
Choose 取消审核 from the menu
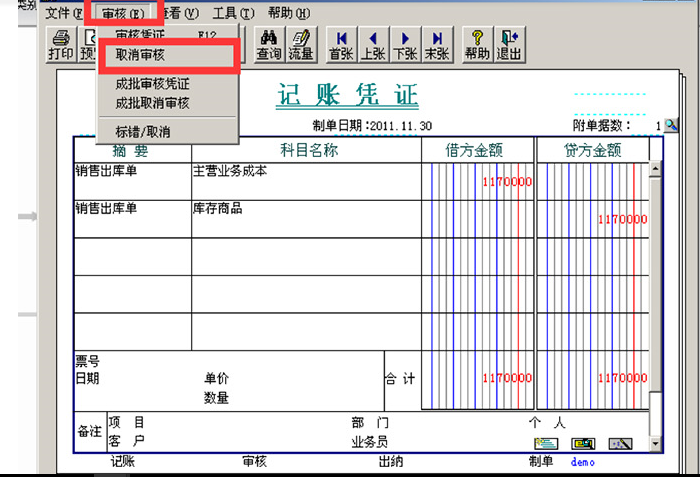pyautogui.click(x=169, y=55)
